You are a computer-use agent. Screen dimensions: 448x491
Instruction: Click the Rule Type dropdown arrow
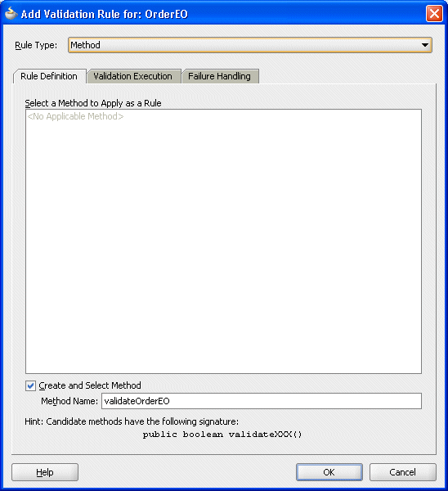coord(424,45)
